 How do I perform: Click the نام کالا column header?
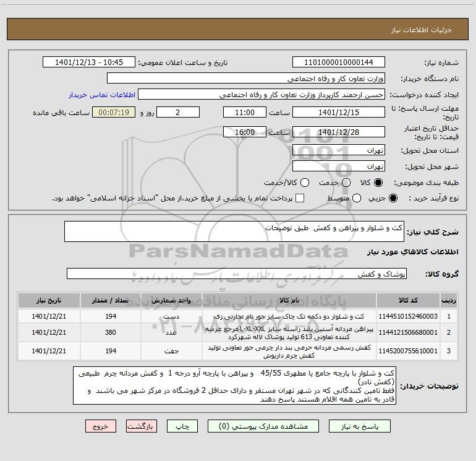289,300
